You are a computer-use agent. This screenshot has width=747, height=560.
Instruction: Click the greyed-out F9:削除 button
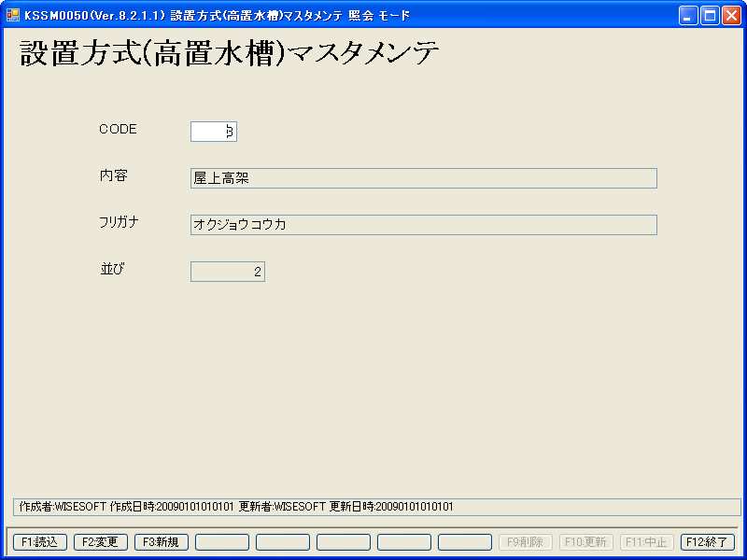[526, 542]
